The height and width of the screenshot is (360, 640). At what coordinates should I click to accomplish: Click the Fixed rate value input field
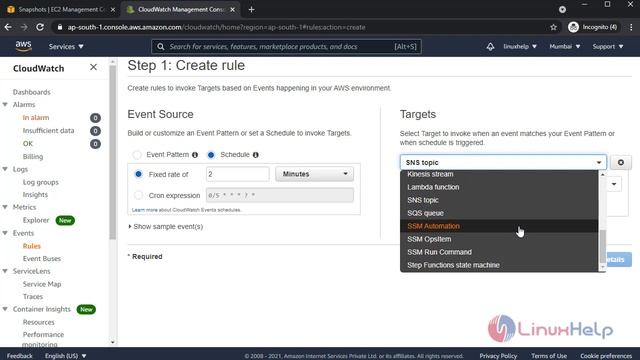click(238, 174)
